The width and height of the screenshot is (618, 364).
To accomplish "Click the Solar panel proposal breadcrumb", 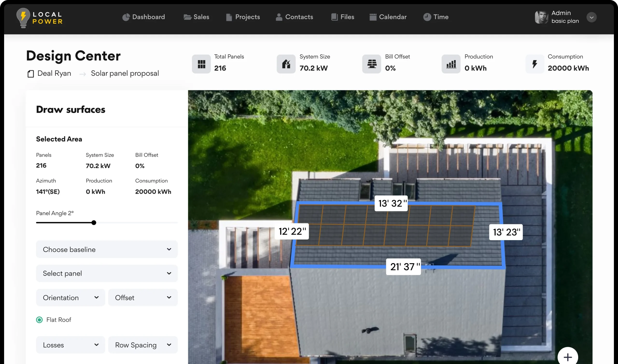I will (x=125, y=73).
